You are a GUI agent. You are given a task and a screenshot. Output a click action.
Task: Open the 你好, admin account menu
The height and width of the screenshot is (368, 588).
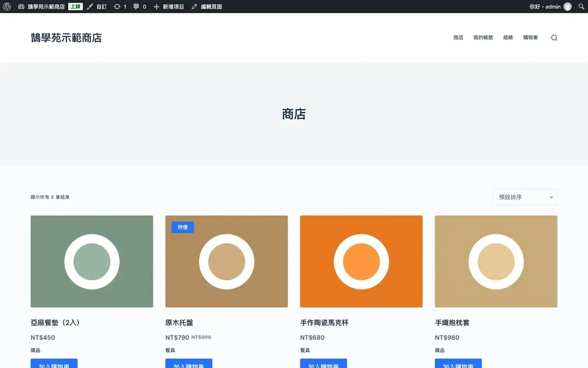click(x=550, y=6)
